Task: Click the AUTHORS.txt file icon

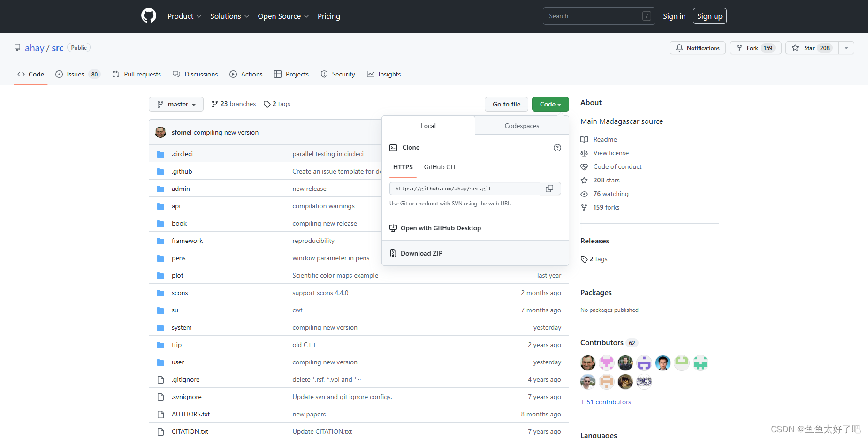Action: coord(160,414)
